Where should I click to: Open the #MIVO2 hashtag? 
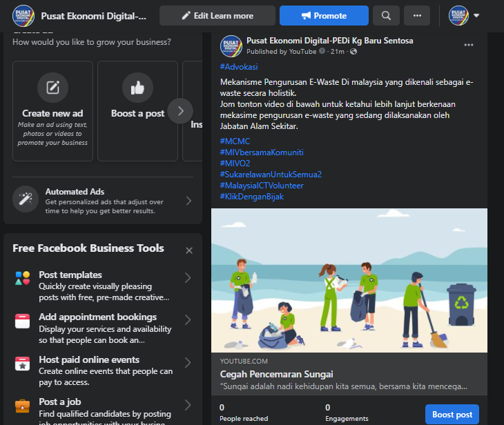[235, 164]
